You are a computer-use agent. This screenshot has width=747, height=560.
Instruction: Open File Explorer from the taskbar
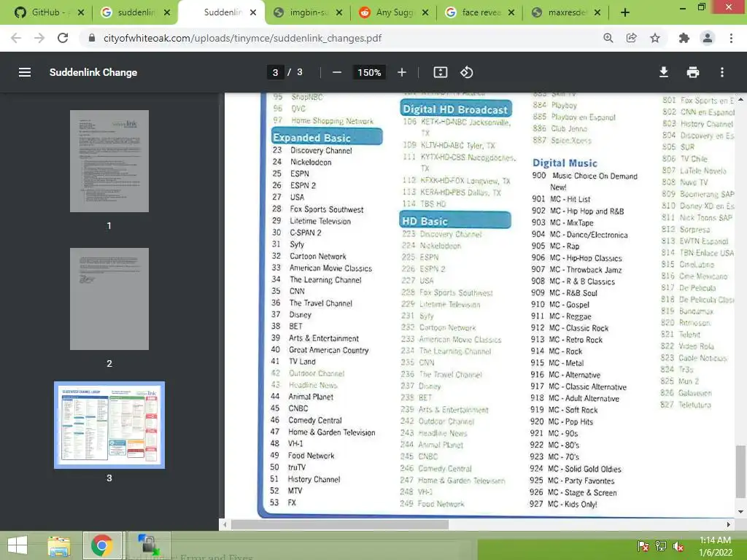coord(59,545)
